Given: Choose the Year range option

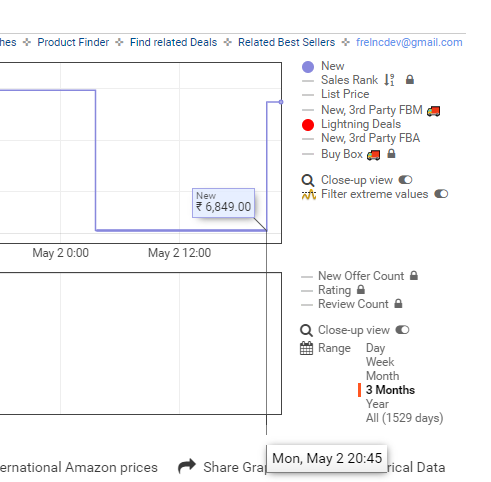Looking at the screenshot, I should tap(377, 404).
